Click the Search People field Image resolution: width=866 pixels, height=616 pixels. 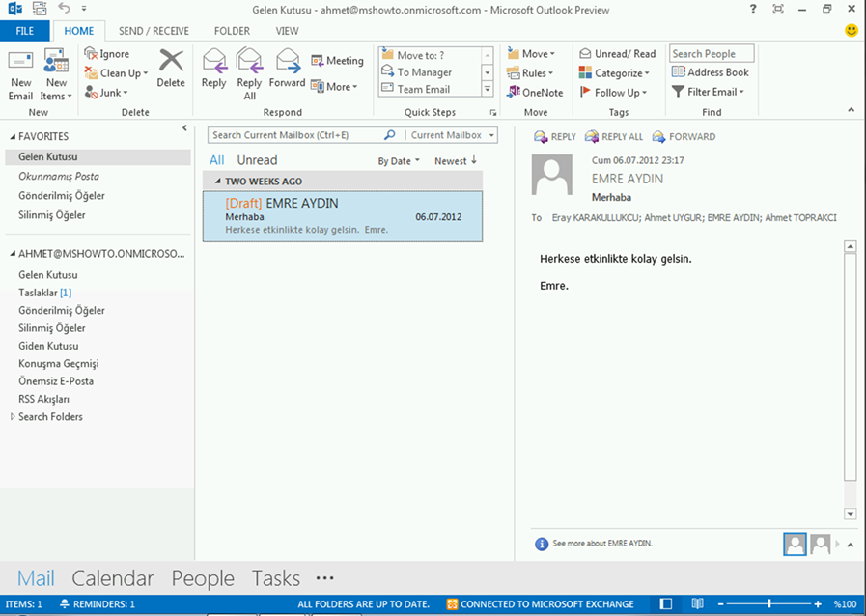(x=712, y=54)
